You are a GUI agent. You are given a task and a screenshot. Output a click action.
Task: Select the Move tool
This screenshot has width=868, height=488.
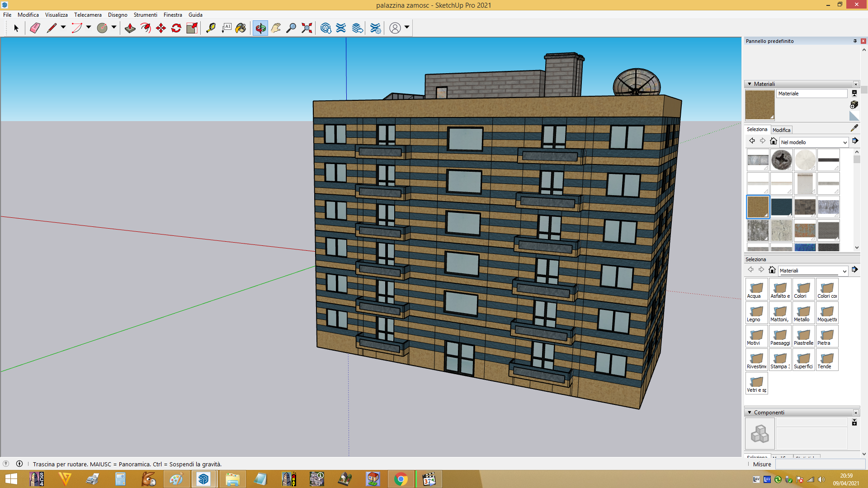point(161,28)
